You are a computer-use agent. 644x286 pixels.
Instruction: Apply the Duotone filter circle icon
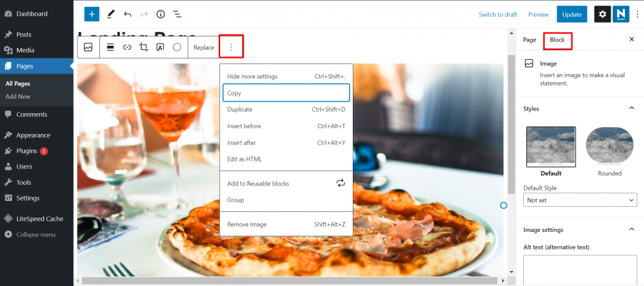point(177,47)
